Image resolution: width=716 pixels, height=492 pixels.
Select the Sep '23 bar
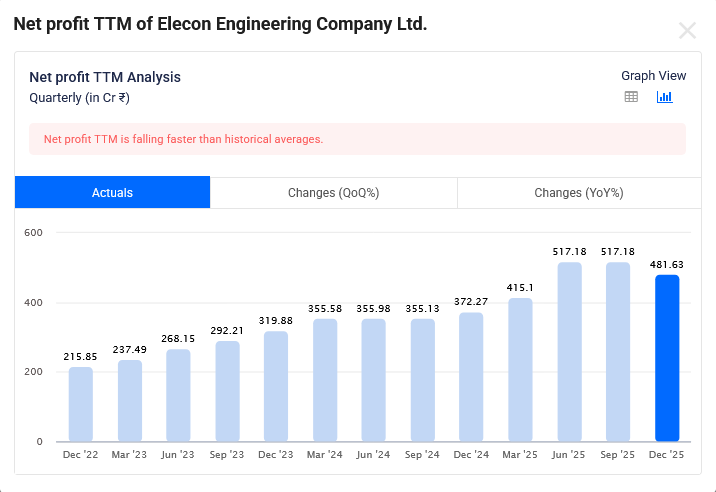[227, 391]
